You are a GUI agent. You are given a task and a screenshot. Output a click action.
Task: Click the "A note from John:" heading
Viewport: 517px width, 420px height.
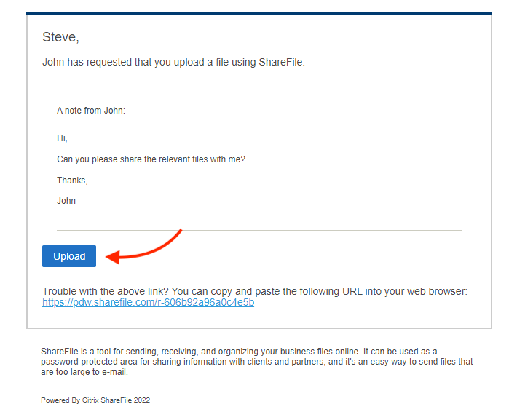[91, 111]
